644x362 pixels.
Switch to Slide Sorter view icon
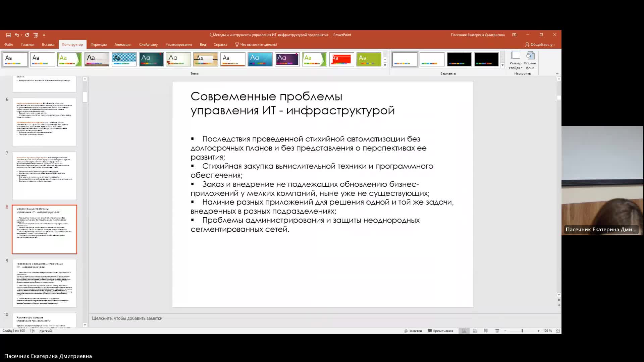475,331
